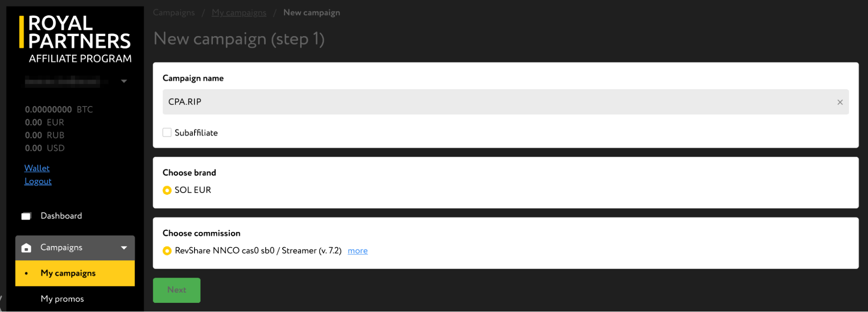
Task: Click the Campaigns house icon
Action: coord(26,248)
